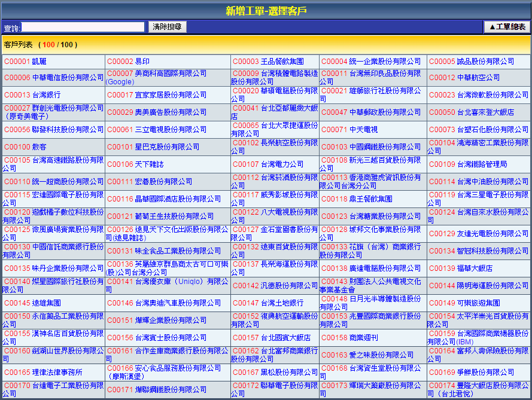Choose C00100 敷客 customer
The height and width of the screenshot is (400, 532).
click(25, 147)
